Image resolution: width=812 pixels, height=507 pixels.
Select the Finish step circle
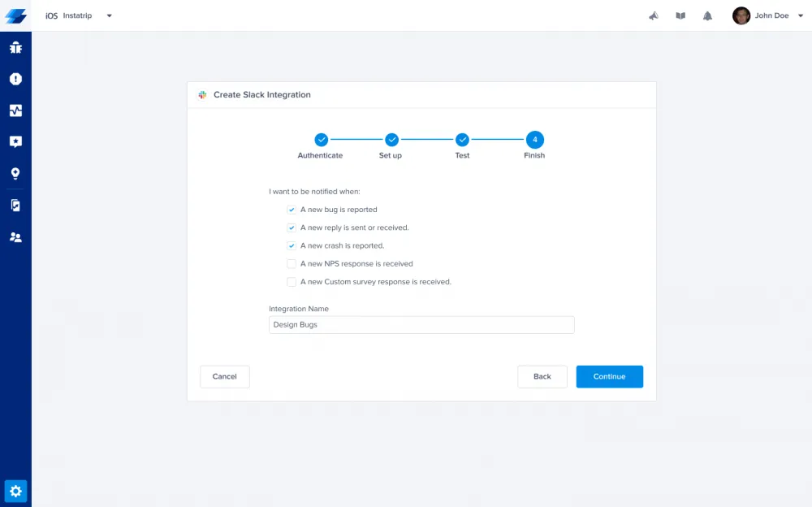click(535, 140)
